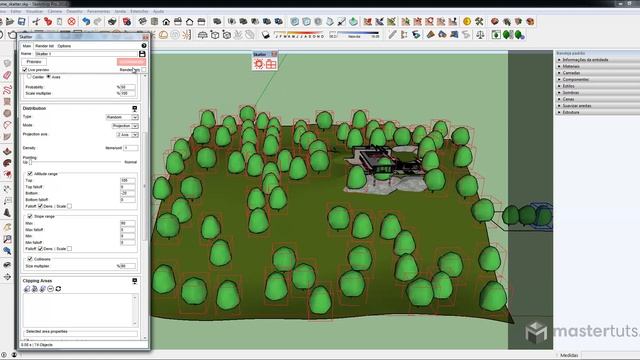Image resolution: width=640 pixels, height=360 pixels.
Task: Toggle the Slope range checkbox
Action: (30, 216)
